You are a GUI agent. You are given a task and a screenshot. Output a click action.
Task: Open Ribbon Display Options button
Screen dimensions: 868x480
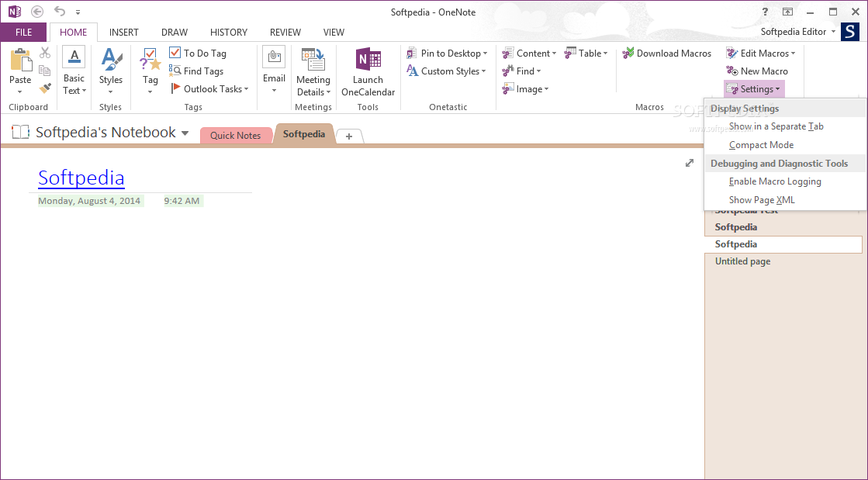tap(787, 12)
